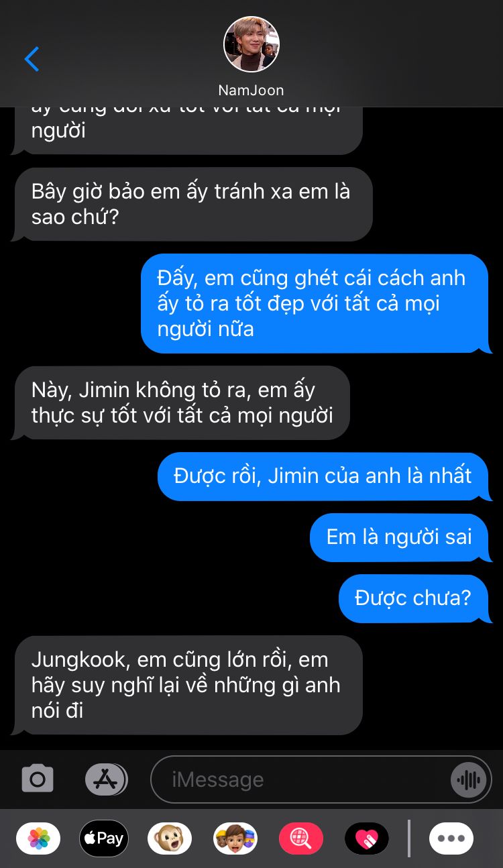Tap the NamJoon contact name
This screenshot has width=503, height=868.
(251, 90)
